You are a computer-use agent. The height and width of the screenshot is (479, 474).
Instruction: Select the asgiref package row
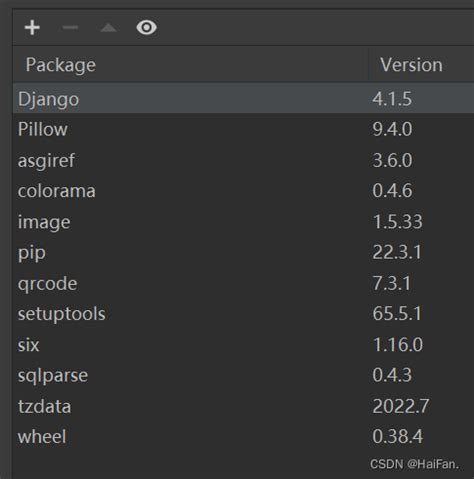point(243,160)
